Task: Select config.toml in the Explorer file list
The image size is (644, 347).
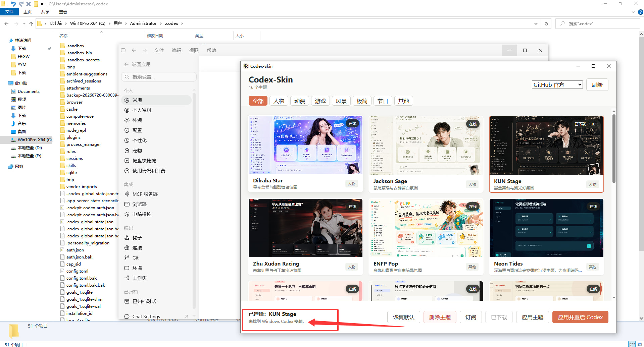Action: click(x=77, y=271)
